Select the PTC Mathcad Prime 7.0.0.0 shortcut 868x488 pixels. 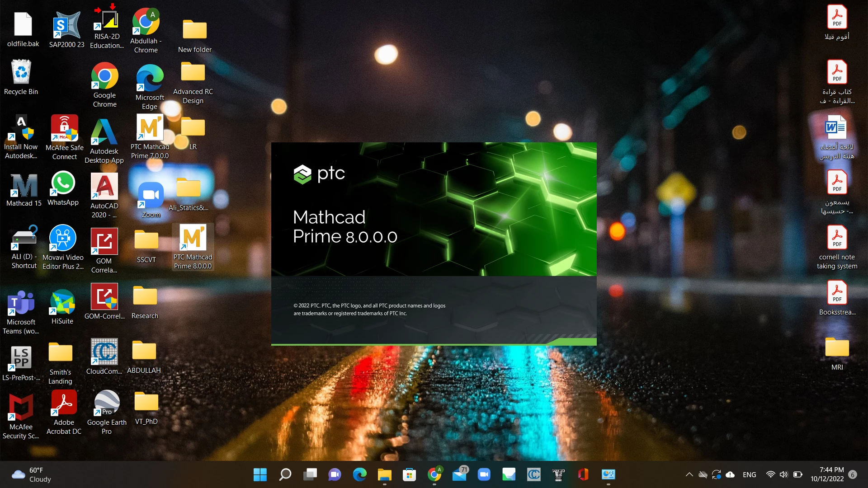[150, 128]
